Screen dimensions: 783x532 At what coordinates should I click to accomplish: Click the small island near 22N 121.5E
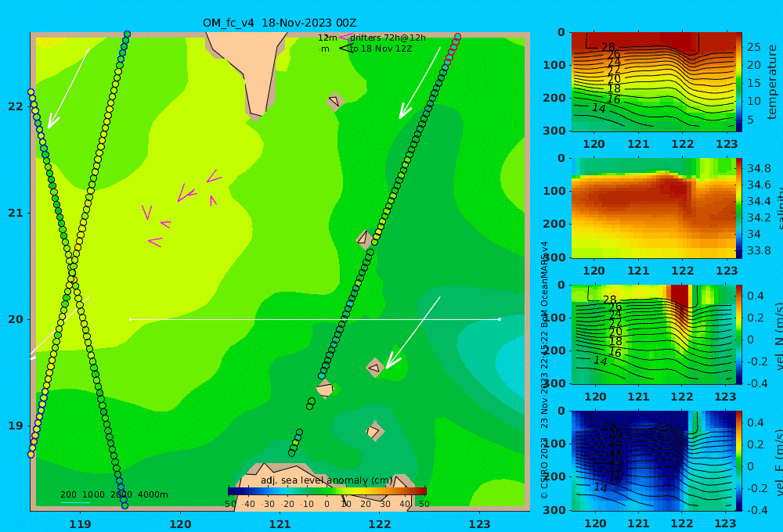click(x=335, y=101)
